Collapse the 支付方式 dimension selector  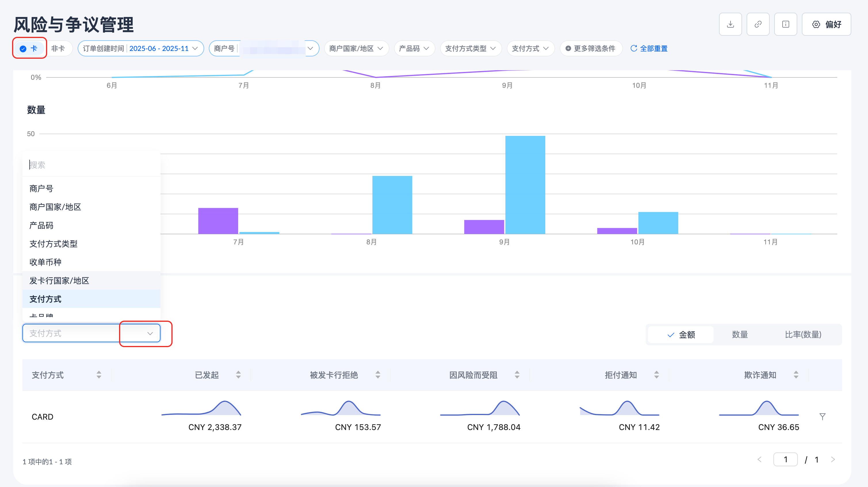click(150, 333)
